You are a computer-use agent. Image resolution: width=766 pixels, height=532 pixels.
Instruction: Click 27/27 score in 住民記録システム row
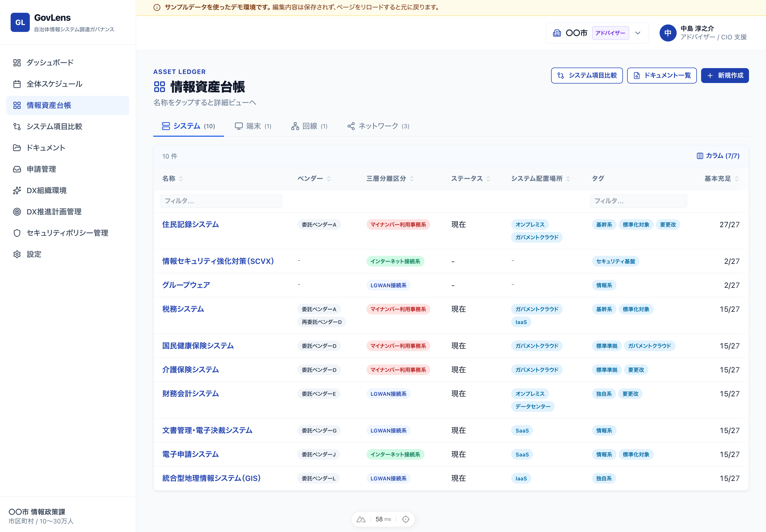point(729,225)
